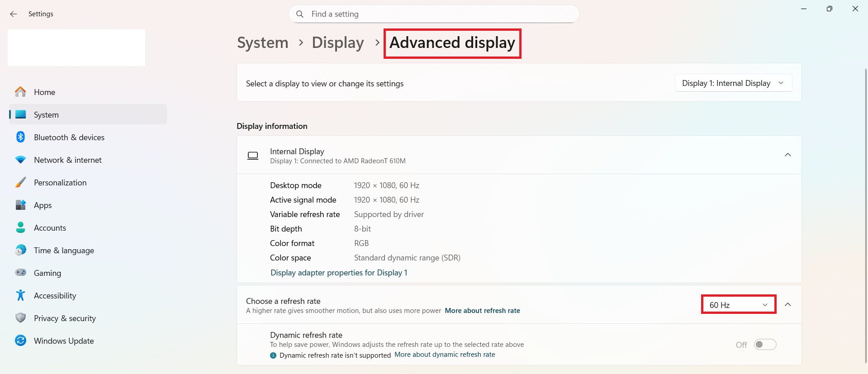Viewport: 868px width, 374px height.
Task: Click the search magnifier icon
Action: coord(300,14)
